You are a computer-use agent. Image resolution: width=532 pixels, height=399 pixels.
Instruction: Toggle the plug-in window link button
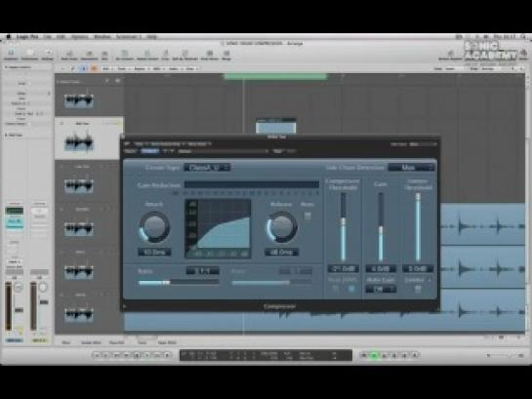(x=127, y=143)
